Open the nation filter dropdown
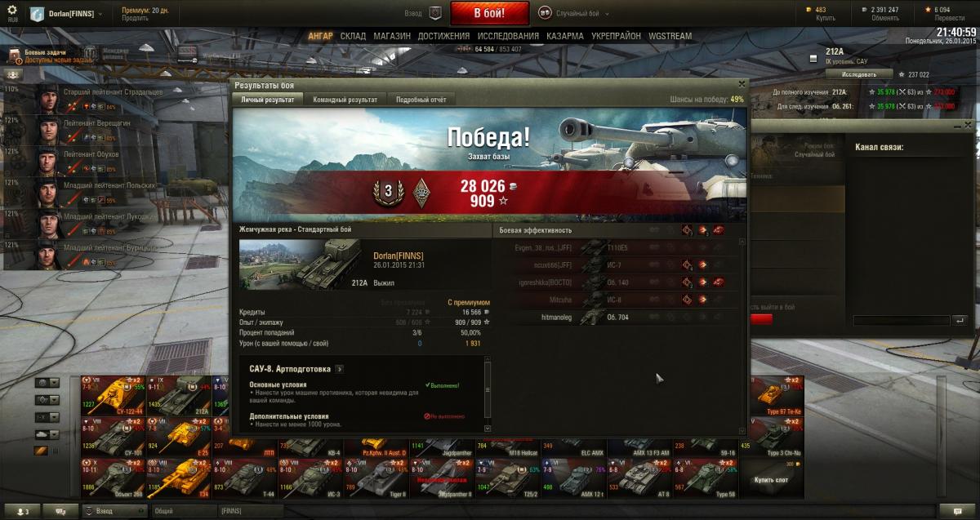 coord(47,383)
